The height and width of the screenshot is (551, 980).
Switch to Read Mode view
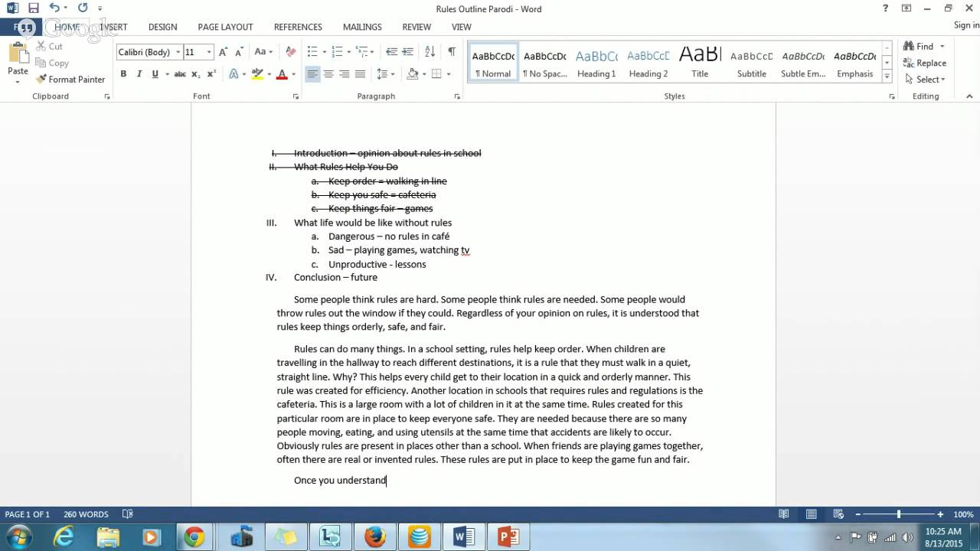(x=784, y=514)
